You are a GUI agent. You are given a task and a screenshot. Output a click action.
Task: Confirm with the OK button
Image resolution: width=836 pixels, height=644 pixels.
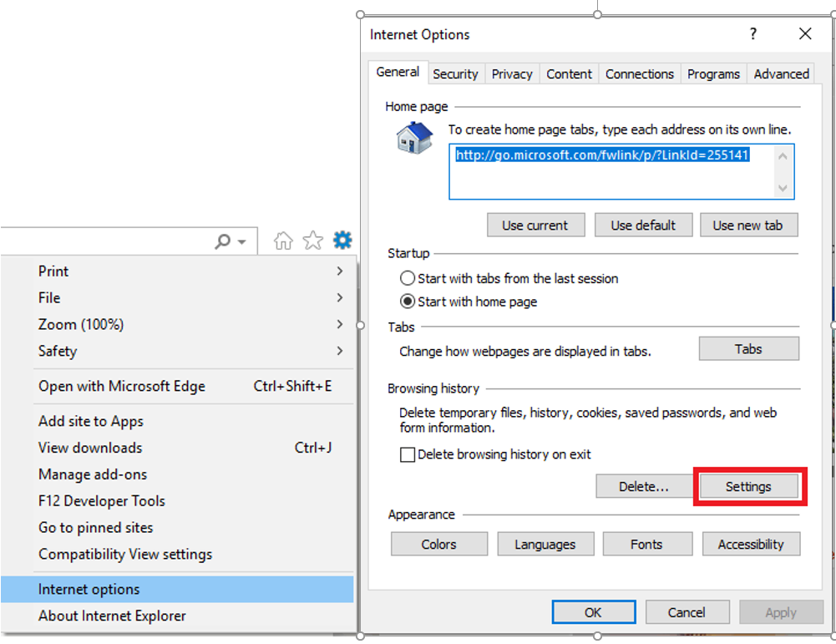pyautogui.click(x=594, y=612)
